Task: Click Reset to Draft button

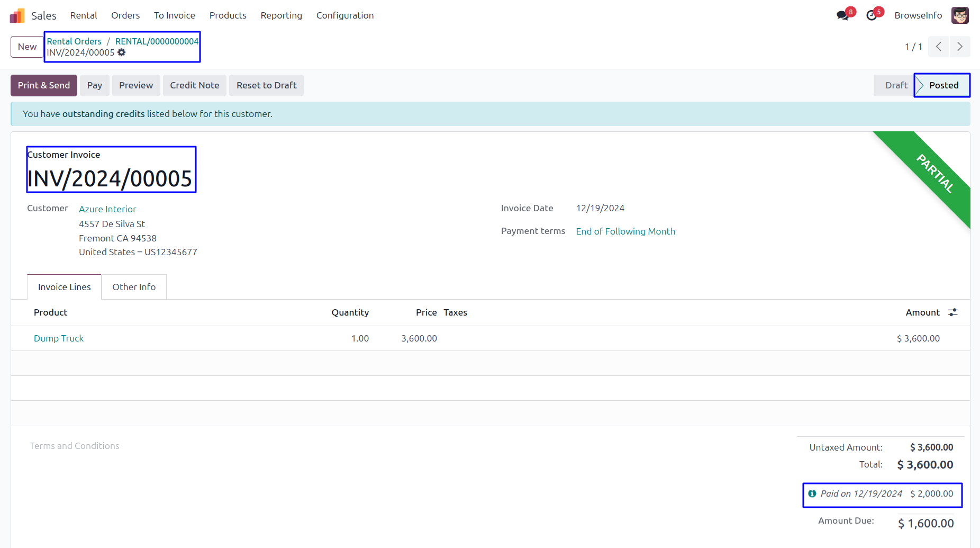Action: 266,85
